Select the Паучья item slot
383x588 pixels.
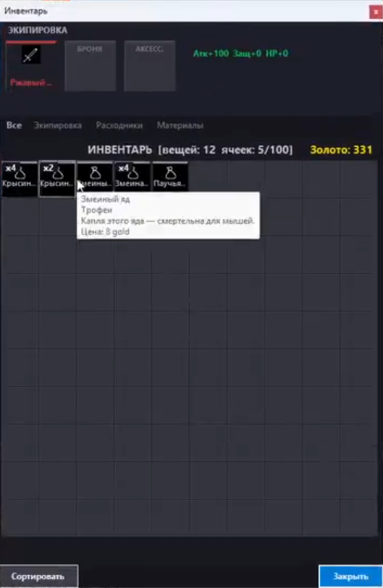pyautogui.click(x=170, y=177)
